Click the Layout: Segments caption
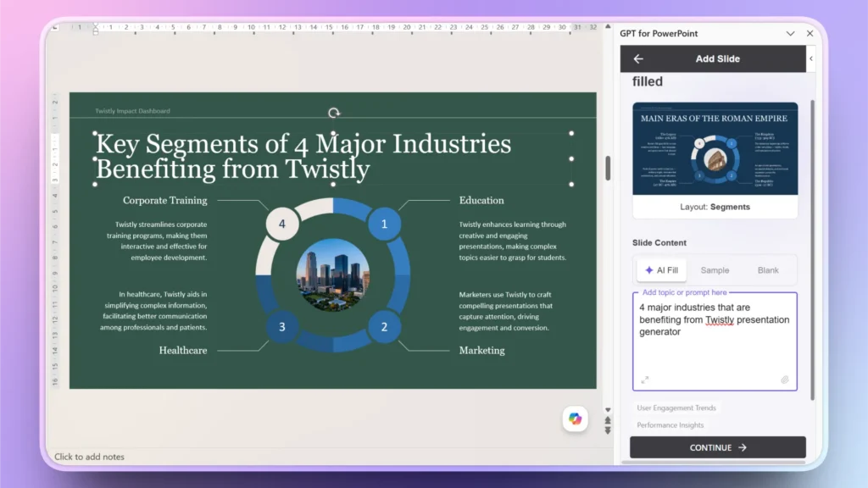Screen dimensions: 868x488 click(715, 207)
